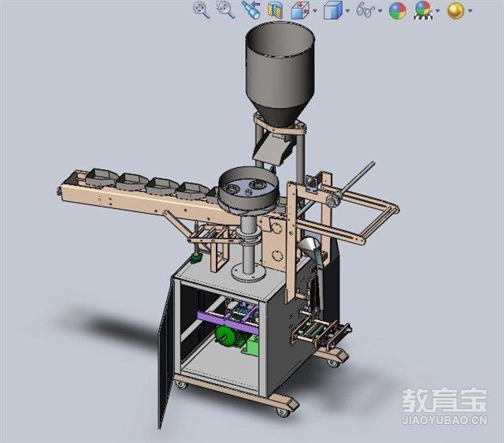The width and height of the screenshot is (504, 443).
Task: Expand the Apply Scene dropdown arrow
Action: tap(438, 10)
